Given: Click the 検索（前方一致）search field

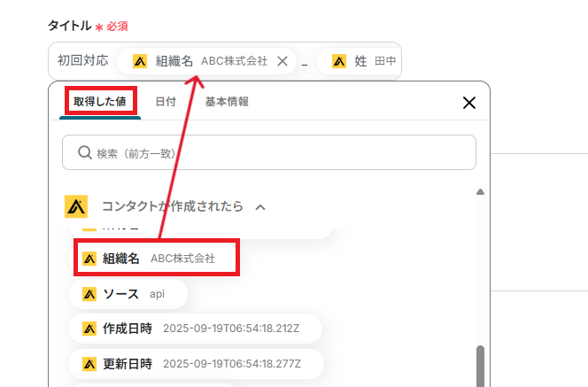Looking at the screenshot, I should [x=269, y=152].
